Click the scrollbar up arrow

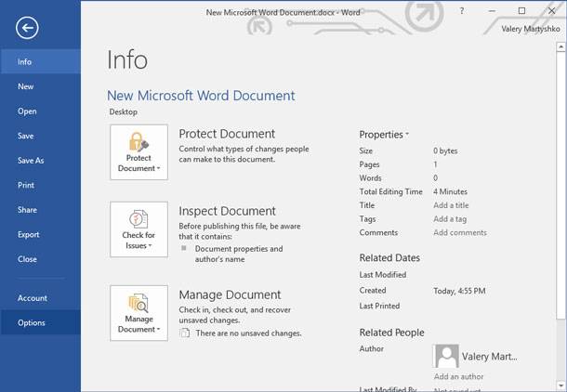pos(560,46)
